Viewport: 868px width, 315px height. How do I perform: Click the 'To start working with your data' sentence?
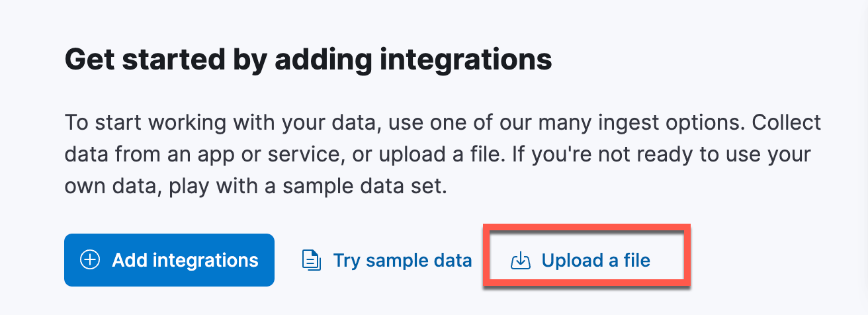tap(222, 123)
